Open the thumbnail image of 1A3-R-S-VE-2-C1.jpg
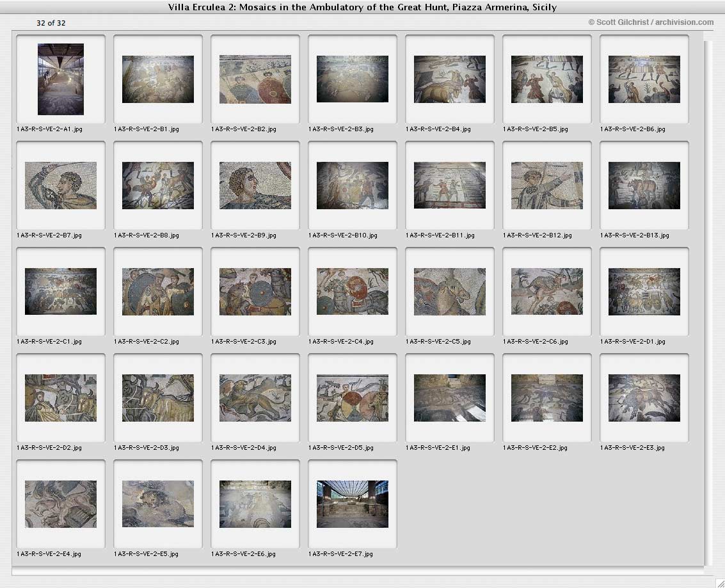Viewport: 725px width, 588px height. (61, 292)
